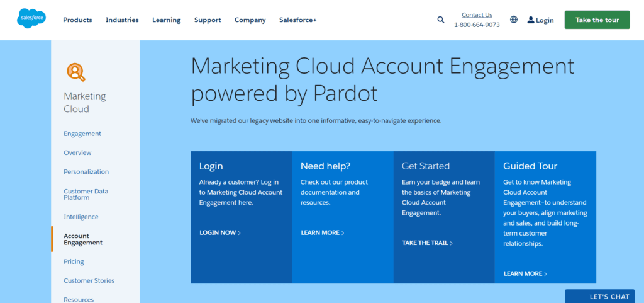Open Pricing in the sidebar
The height and width of the screenshot is (303, 644).
click(74, 261)
